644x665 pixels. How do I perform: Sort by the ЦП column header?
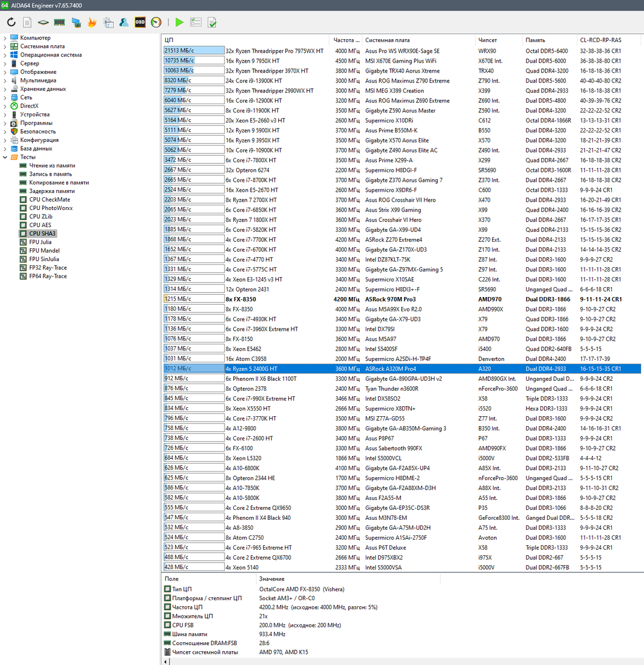(x=246, y=40)
